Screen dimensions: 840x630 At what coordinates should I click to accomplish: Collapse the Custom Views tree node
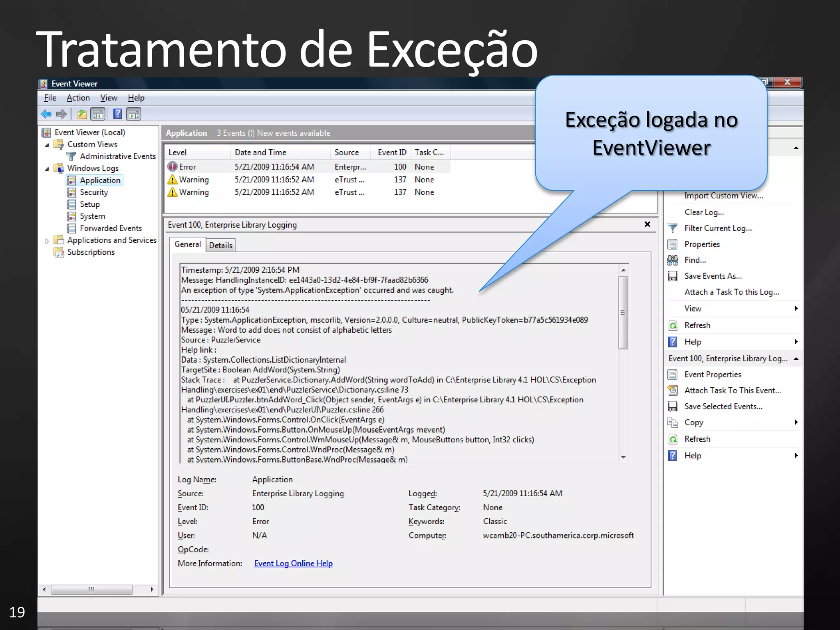click(x=47, y=145)
